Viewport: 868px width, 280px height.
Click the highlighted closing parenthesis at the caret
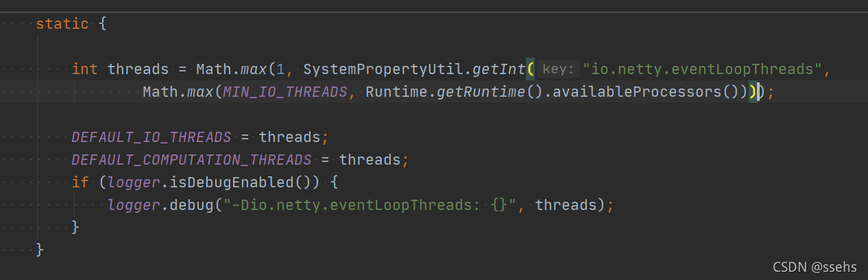click(753, 92)
